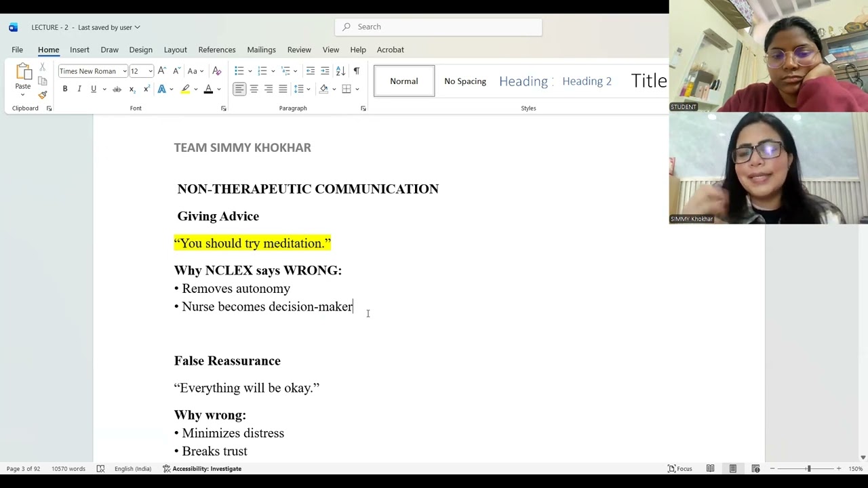The image size is (868, 488).
Task: Click Accessibility: Investigate in status bar
Action: (x=202, y=468)
